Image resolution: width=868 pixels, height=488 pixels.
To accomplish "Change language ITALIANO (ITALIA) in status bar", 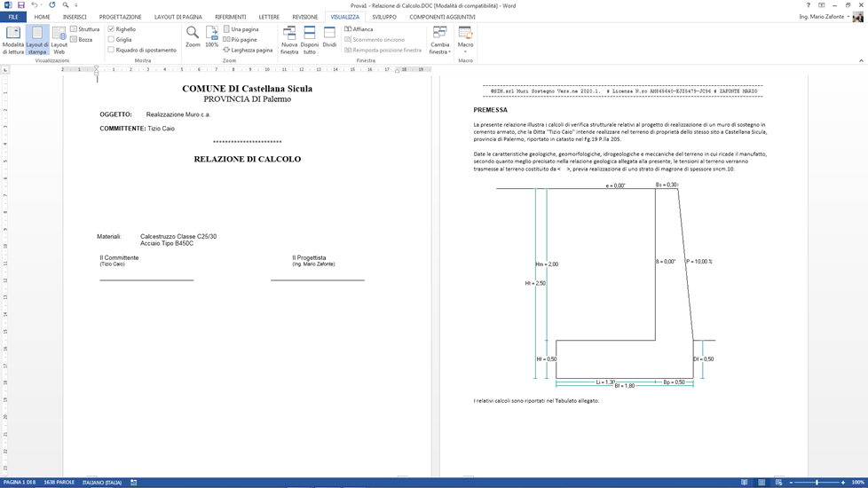I will 102,483.
